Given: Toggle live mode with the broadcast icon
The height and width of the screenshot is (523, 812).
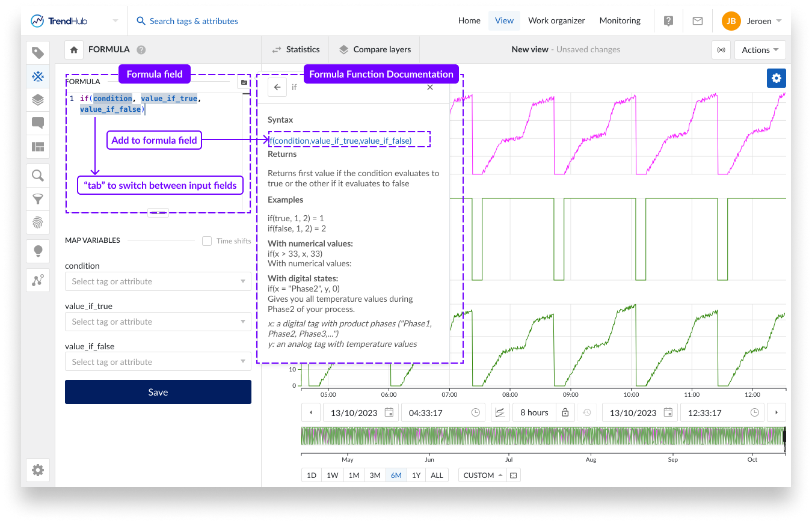Looking at the screenshot, I should (x=721, y=50).
